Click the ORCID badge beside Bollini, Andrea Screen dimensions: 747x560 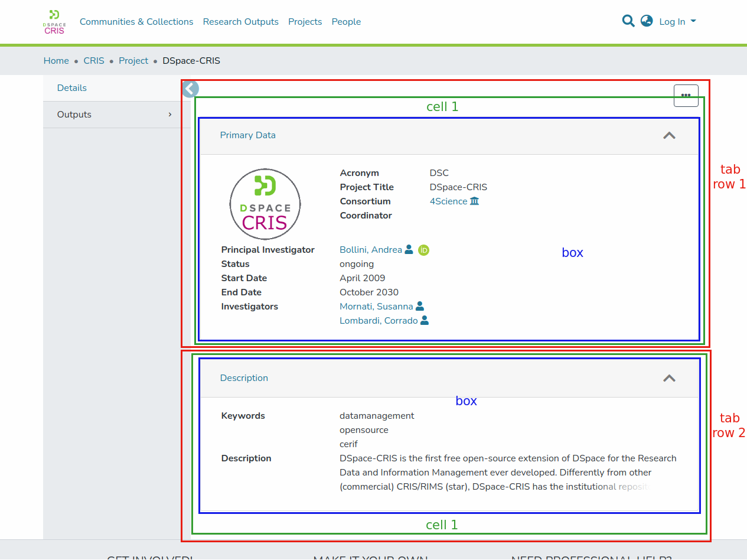pos(423,250)
